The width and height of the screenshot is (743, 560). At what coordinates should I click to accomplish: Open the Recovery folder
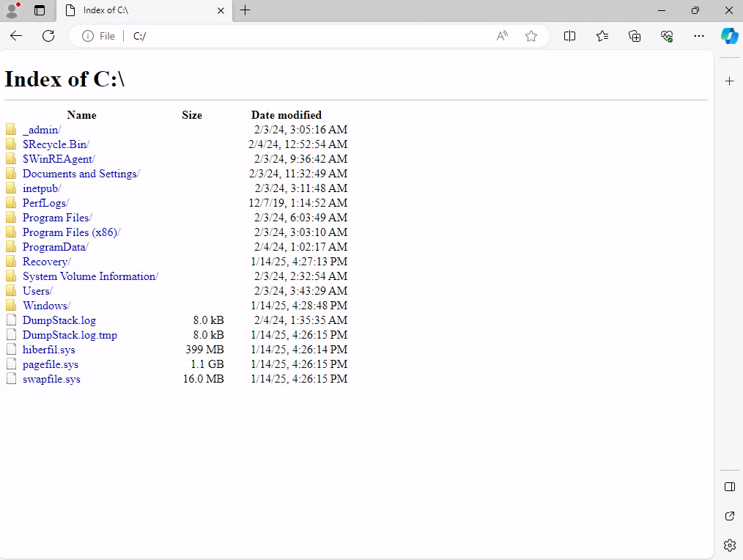click(46, 262)
